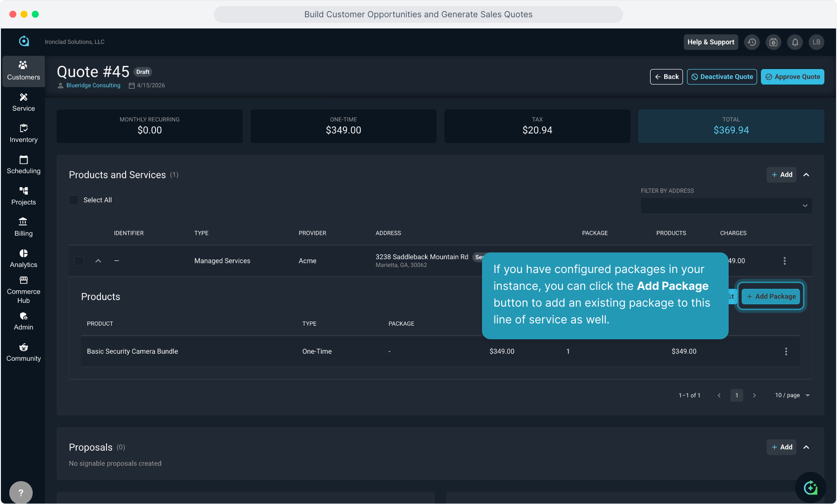
Task: Change the 10 / page size dropdown
Action: point(792,395)
